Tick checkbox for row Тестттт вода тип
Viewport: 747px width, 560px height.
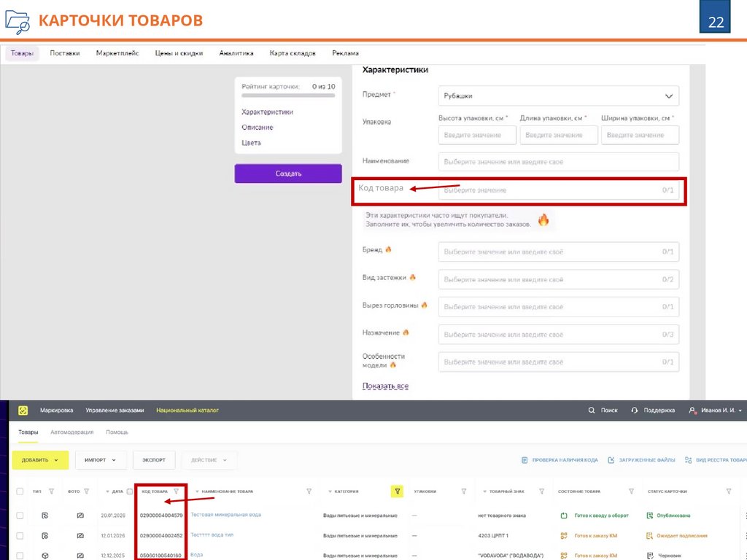(20, 536)
